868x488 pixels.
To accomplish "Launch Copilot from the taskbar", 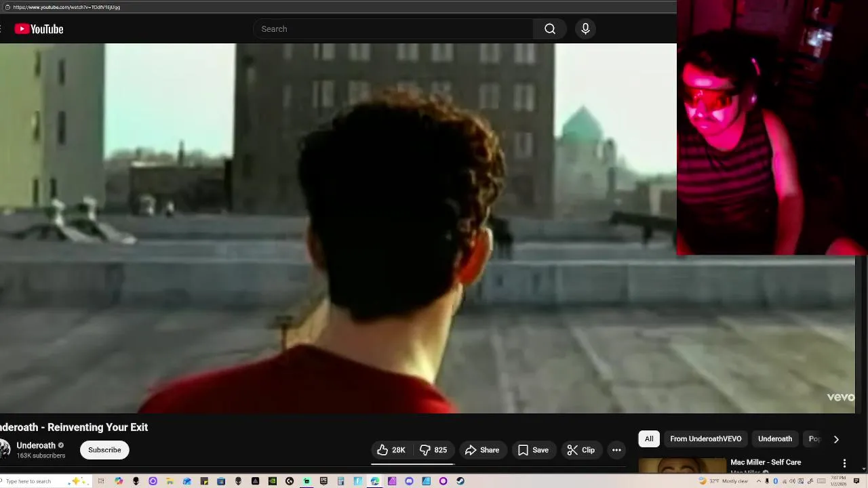I will coord(119,481).
